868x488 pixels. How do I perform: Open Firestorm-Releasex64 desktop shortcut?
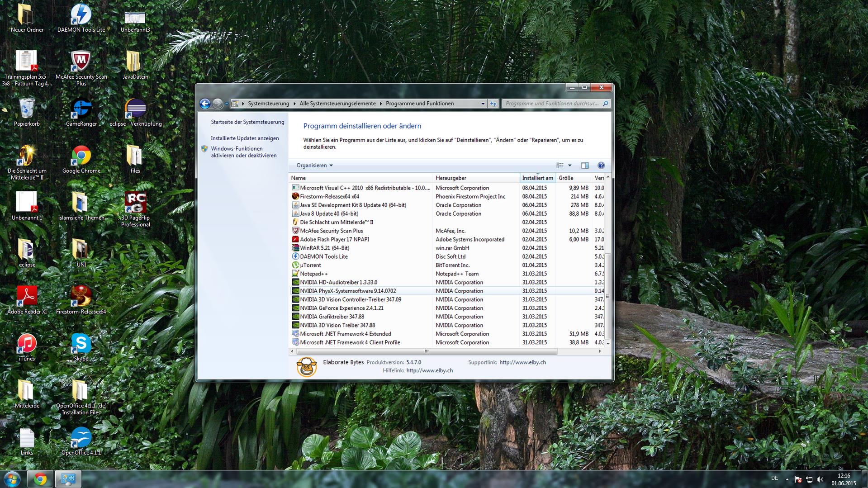coord(81,300)
